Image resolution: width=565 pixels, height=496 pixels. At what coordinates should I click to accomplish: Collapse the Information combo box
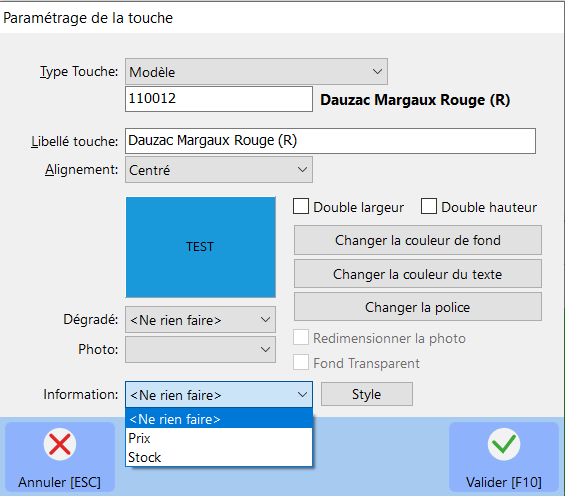click(x=219, y=395)
